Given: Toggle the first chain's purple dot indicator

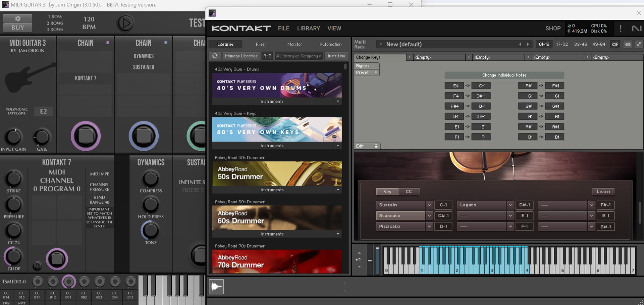Looking at the screenshot, I should click(x=108, y=43).
